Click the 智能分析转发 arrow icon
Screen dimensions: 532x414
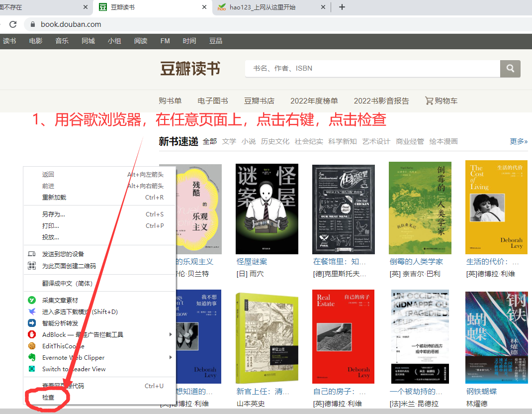(x=31, y=323)
